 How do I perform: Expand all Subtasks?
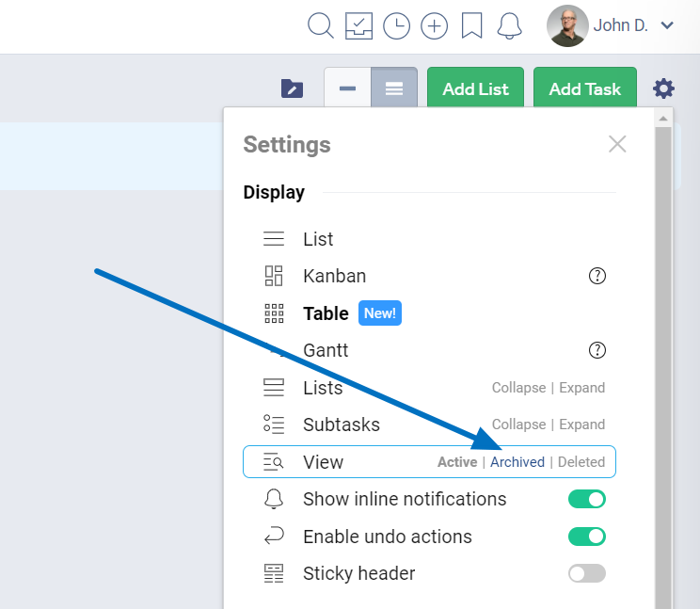tap(582, 425)
